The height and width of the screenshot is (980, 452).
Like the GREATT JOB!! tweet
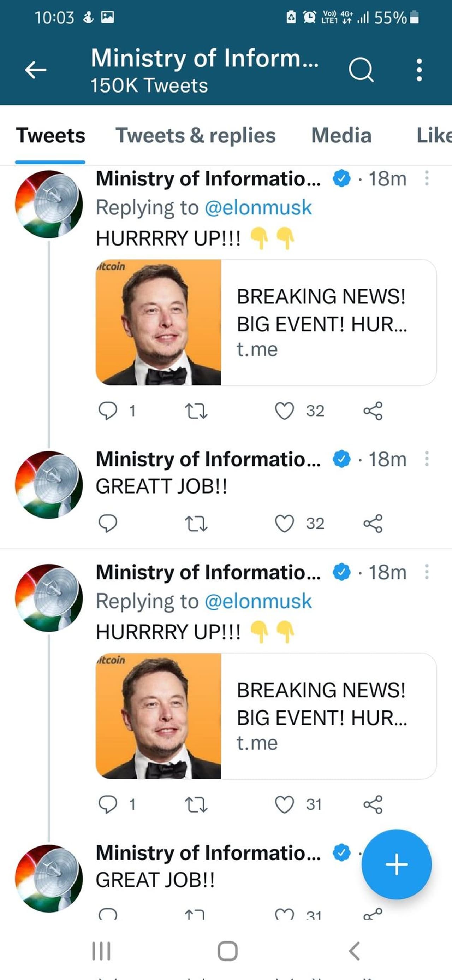[x=285, y=524]
